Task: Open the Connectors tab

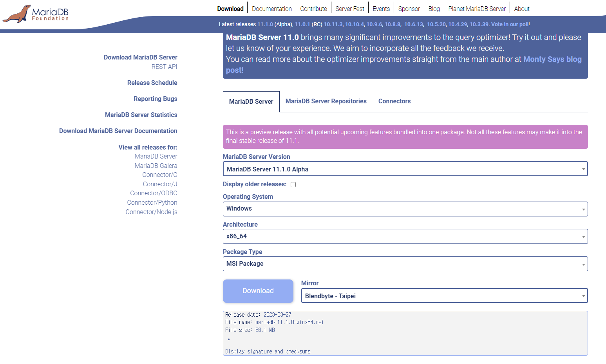Action: click(394, 101)
